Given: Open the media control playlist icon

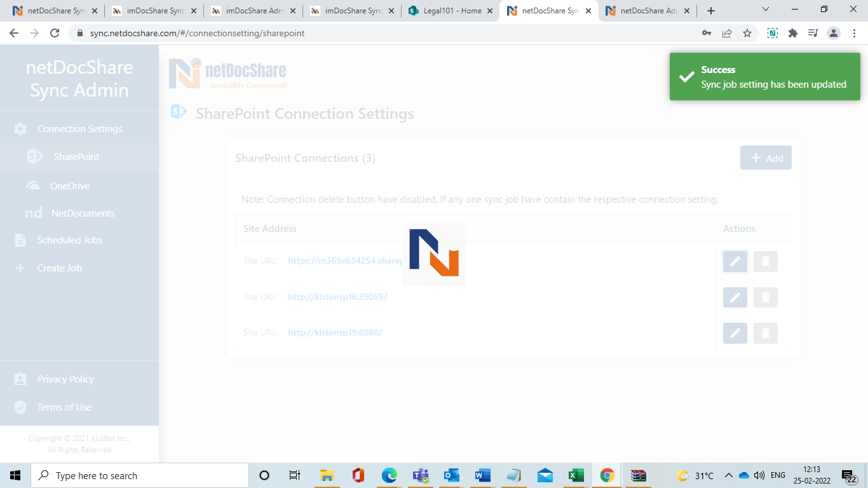Looking at the screenshot, I should coord(813,33).
